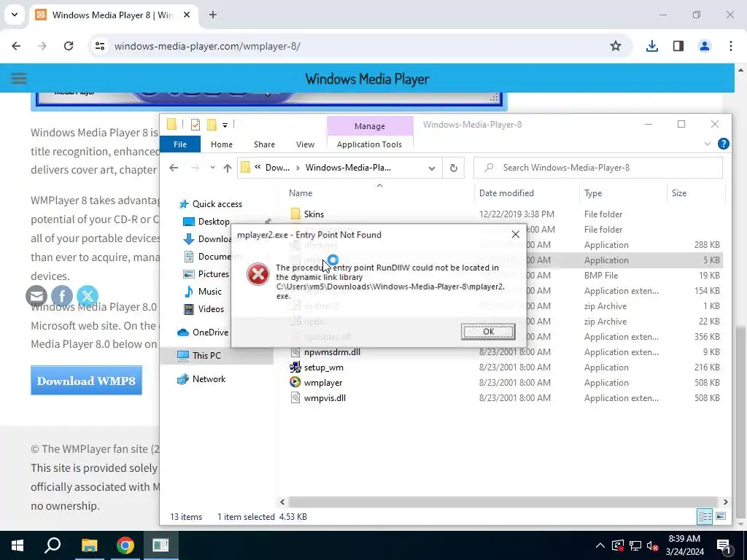Select This PC in navigation pane

(206, 355)
